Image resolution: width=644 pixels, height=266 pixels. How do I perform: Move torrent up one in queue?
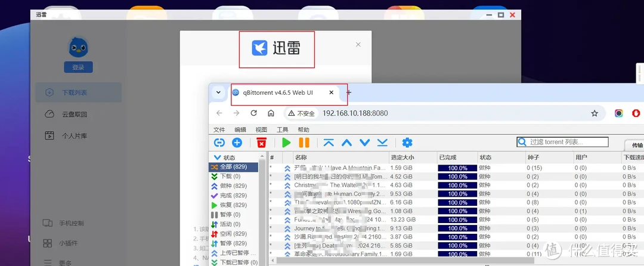pyautogui.click(x=346, y=143)
